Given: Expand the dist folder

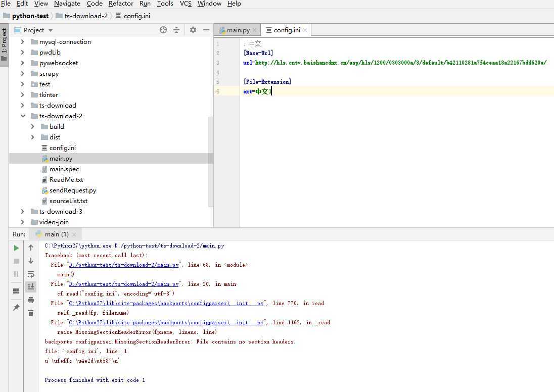Looking at the screenshot, I should click(x=33, y=137).
